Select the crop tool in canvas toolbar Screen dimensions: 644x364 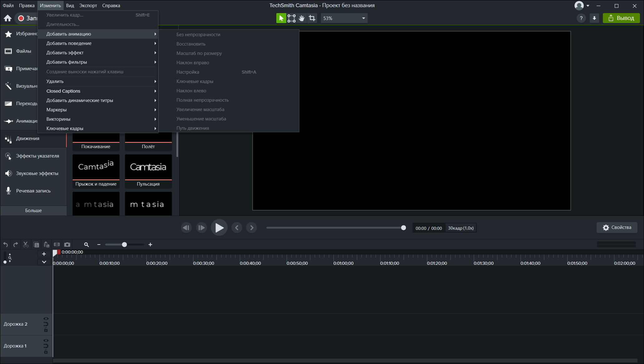tap(312, 18)
